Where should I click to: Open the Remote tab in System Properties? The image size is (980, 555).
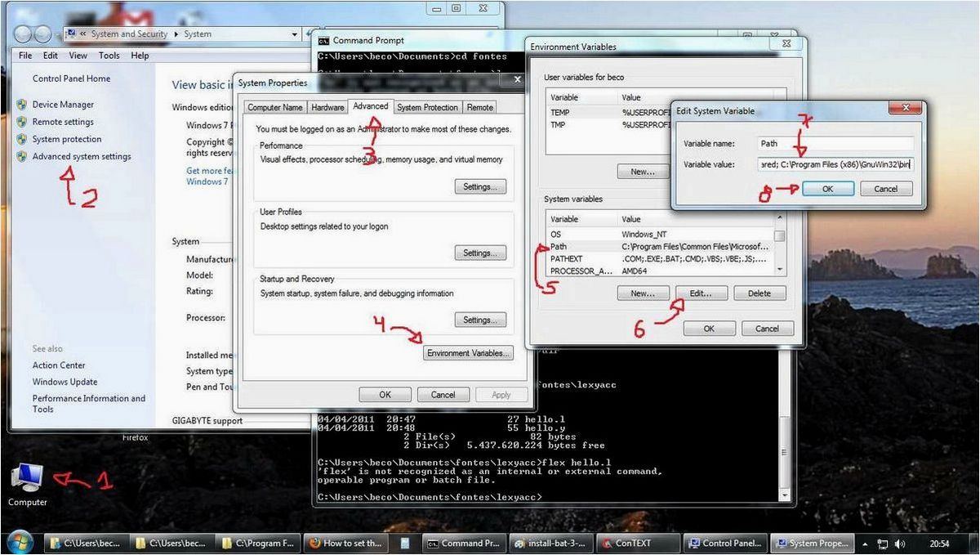coord(479,107)
